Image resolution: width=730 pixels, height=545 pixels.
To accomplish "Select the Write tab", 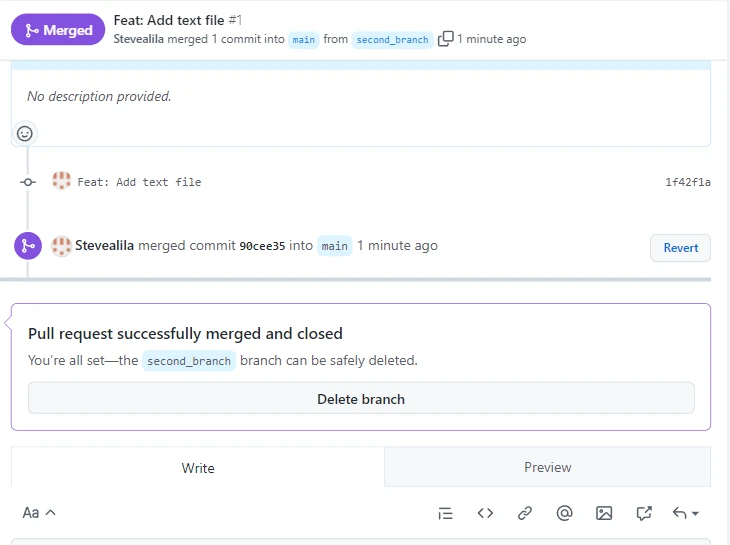I will 198,467.
